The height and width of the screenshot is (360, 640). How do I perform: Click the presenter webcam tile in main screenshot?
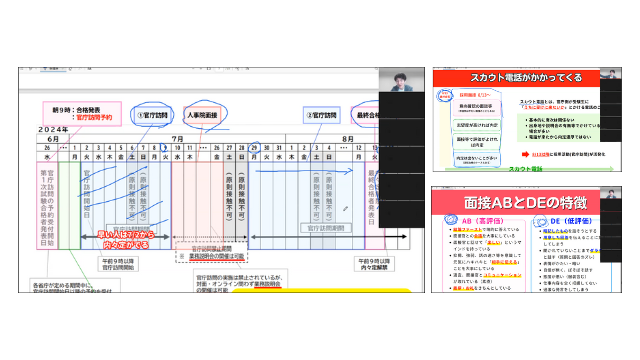[x=401, y=80]
